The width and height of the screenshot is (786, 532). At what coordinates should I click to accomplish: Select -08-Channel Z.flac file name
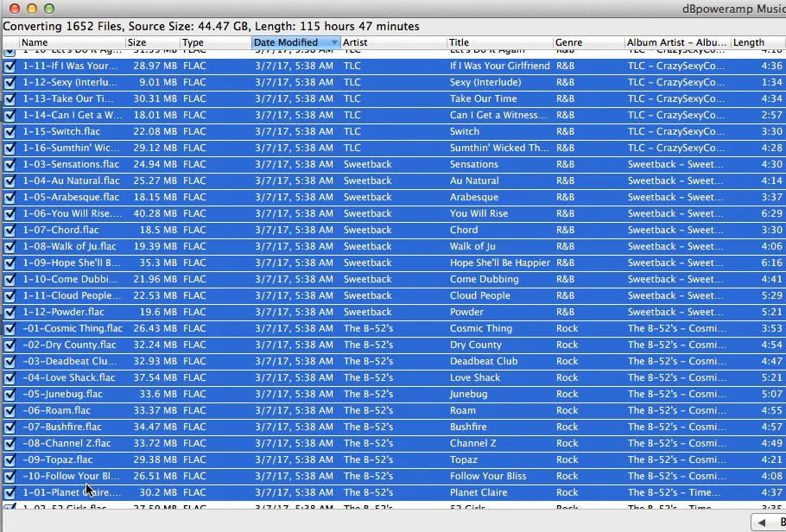[x=67, y=444]
